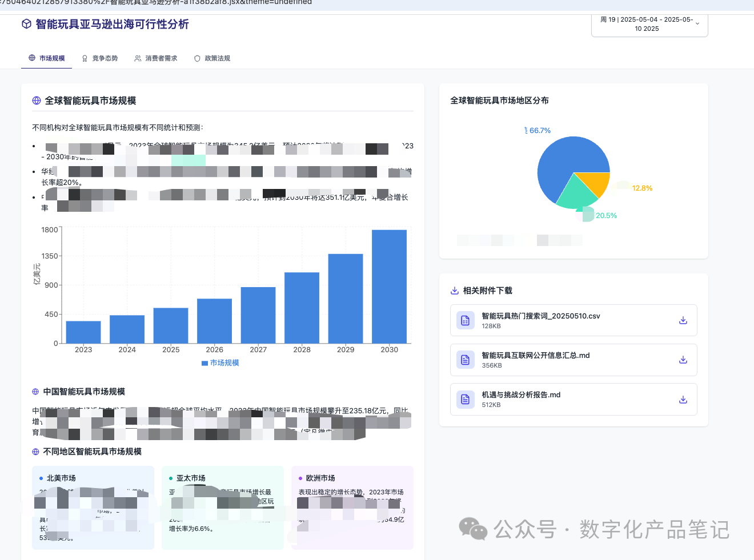Switch to the 政策法规 tab
Screen dimensions: 754x560
point(212,58)
